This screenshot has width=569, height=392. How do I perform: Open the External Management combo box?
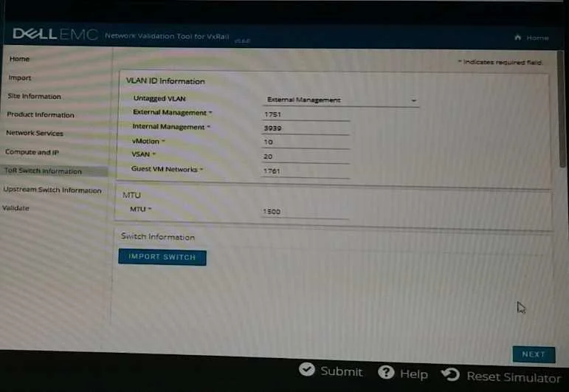[340, 100]
